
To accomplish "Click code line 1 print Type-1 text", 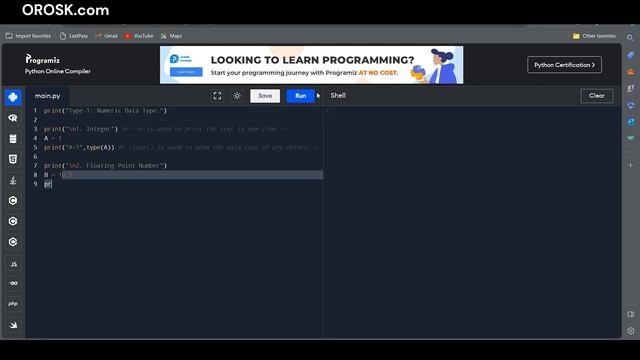I will 105,111.
